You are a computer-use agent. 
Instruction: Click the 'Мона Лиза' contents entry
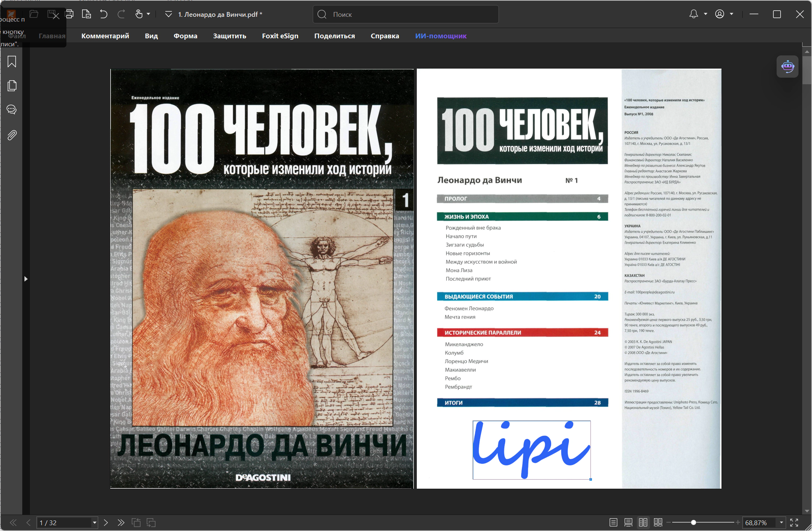pos(459,270)
